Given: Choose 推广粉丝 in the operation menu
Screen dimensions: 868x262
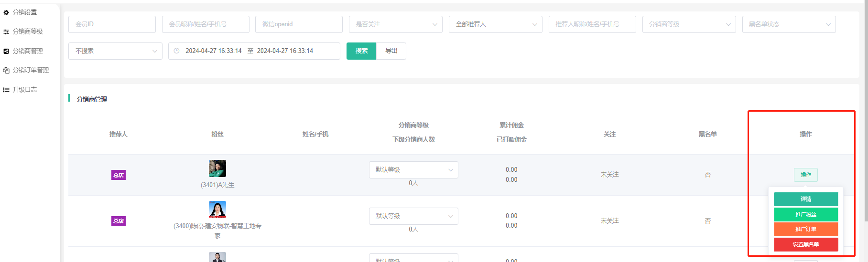Looking at the screenshot, I should [x=805, y=214].
